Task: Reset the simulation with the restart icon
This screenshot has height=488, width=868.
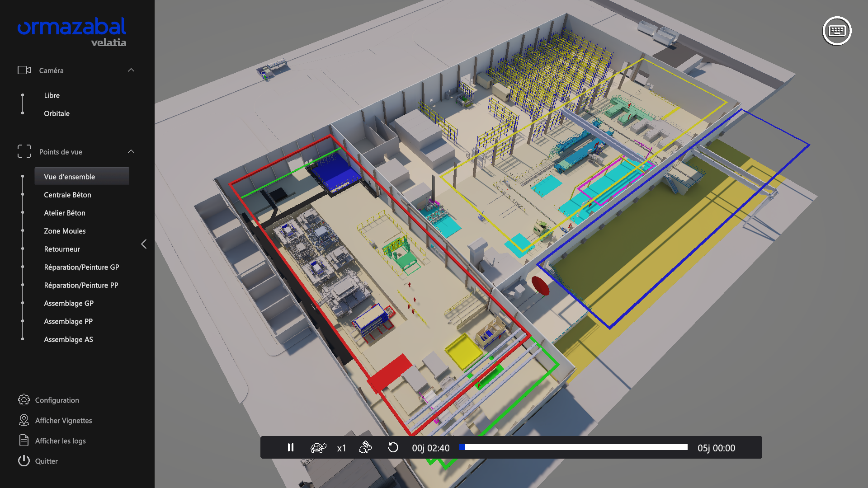Action: point(393,447)
